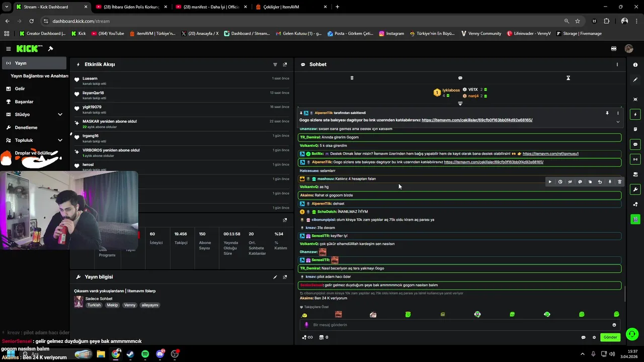Toggle the wrench moderation panel button
Image resolution: width=644 pixels, height=362 pixels.
click(x=635, y=190)
